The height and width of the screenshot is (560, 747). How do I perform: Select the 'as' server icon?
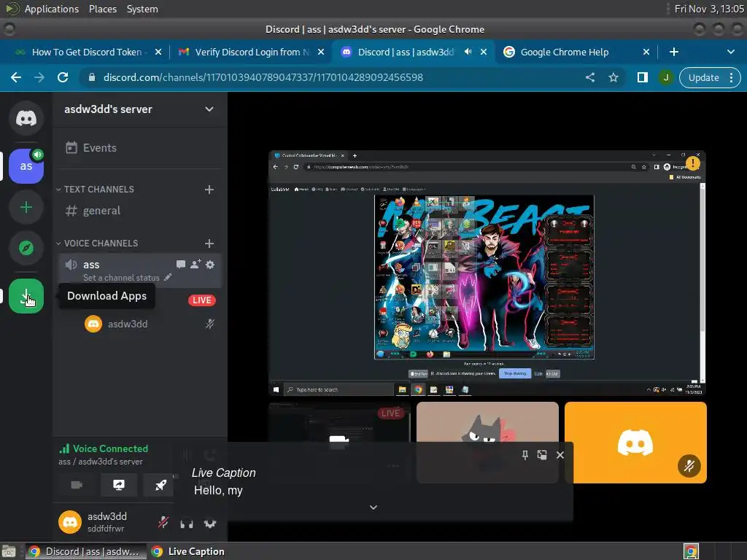point(26,166)
